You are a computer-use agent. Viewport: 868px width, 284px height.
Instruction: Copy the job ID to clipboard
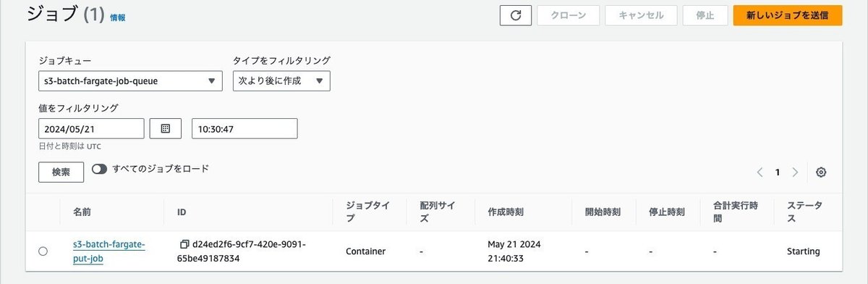tap(184, 244)
